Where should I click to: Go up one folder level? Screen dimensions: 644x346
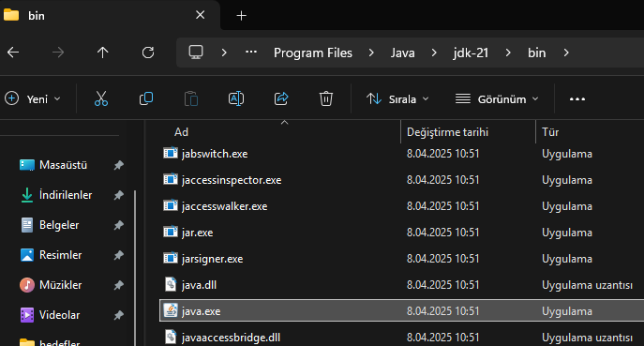click(103, 53)
